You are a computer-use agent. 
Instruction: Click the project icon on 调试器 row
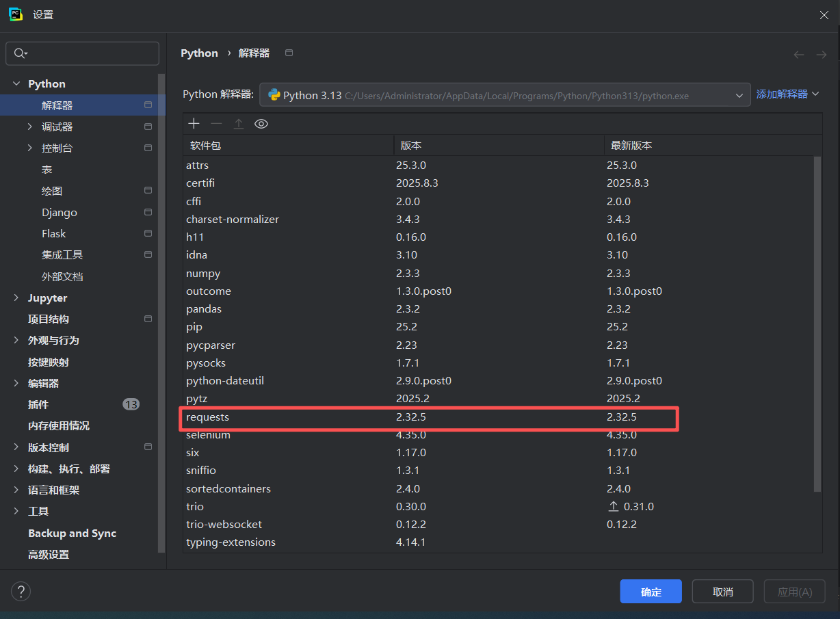(148, 127)
